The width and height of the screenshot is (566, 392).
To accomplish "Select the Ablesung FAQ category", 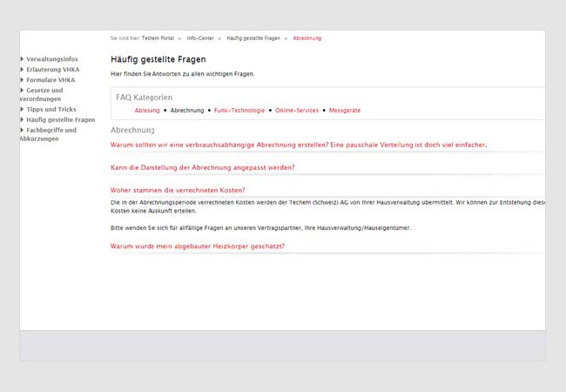I will [x=147, y=111].
